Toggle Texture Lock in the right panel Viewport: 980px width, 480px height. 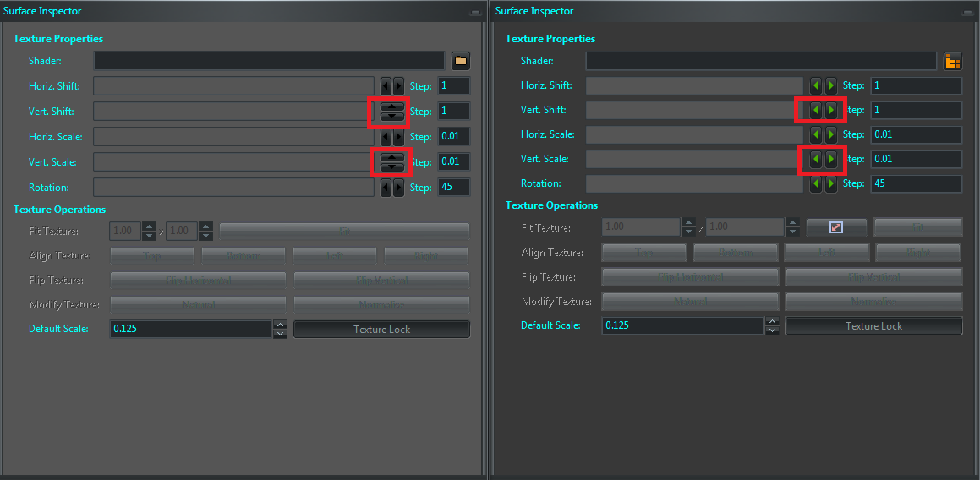[x=873, y=326]
